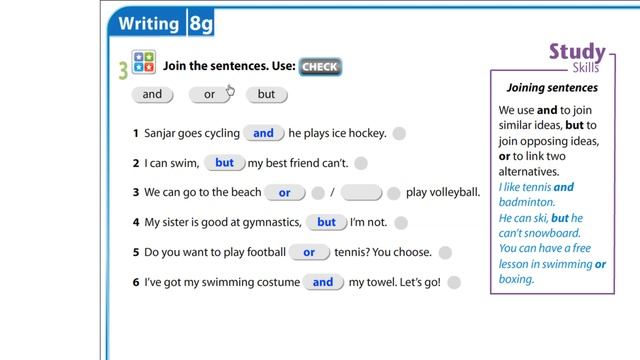
Task: Click the 'and' answer in sentence 6
Action: tap(323, 282)
